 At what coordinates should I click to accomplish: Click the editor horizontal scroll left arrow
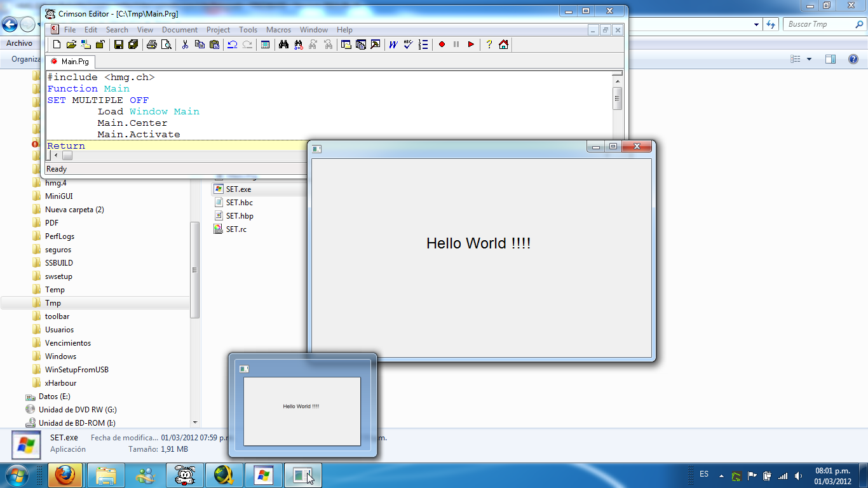pos(55,156)
